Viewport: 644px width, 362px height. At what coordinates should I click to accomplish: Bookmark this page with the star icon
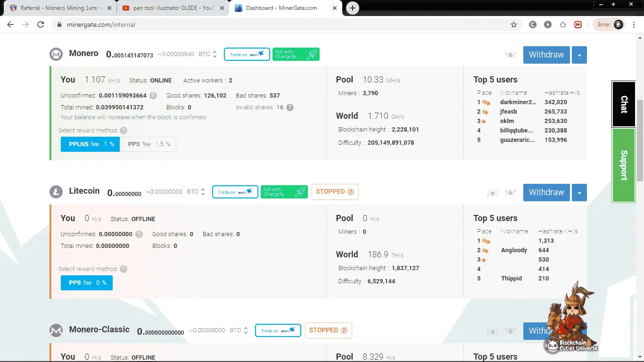514,25
